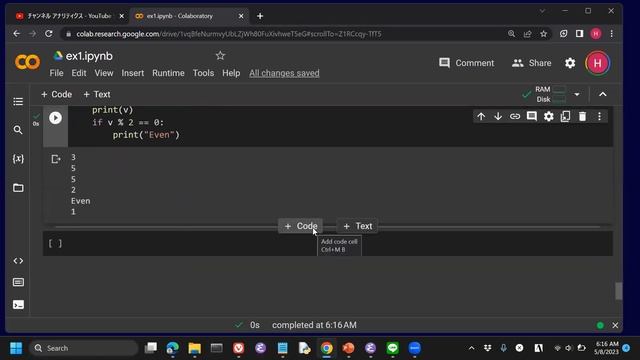This screenshot has width=640, height=360.
Task: Open more cell actions menu
Action: pyautogui.click(x=599, y=116)
